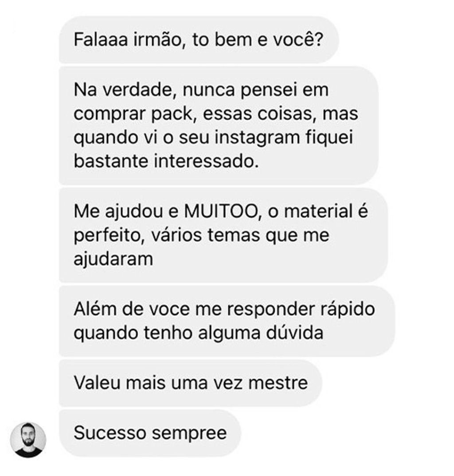The height and width of the screenshot is (476, 454).
Task: Select the "Falaaa irmão, to bem e você?" message
Action: [x=199, y=40]
